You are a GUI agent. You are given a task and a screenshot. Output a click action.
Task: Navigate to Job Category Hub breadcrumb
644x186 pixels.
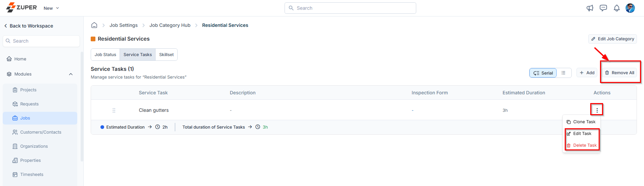click(170, 25)
